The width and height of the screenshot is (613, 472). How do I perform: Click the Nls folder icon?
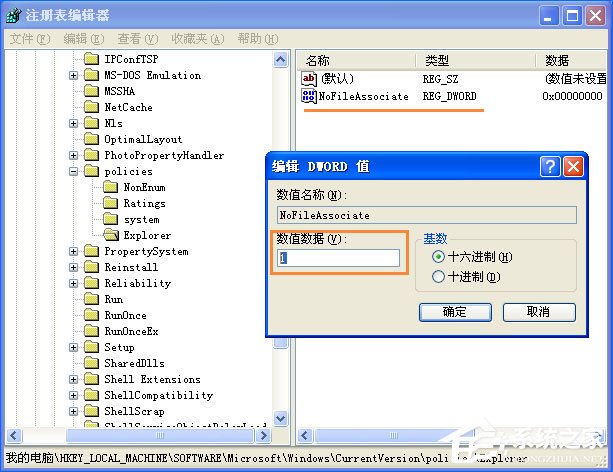pyautogui.click(x=91, y=123)
